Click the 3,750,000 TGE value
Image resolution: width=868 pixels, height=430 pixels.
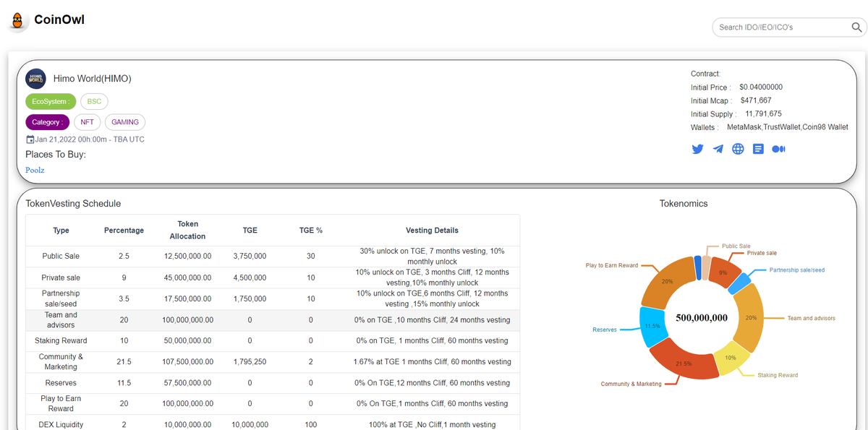[250, 256]
